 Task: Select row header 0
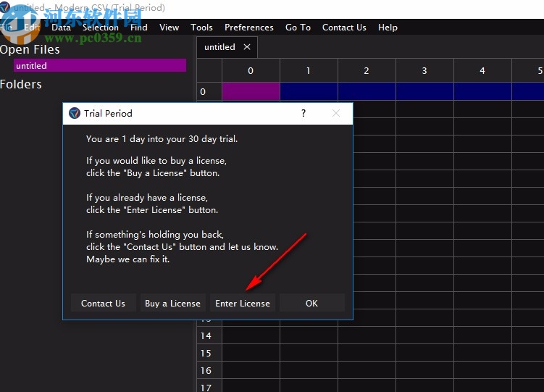[209, 91]
